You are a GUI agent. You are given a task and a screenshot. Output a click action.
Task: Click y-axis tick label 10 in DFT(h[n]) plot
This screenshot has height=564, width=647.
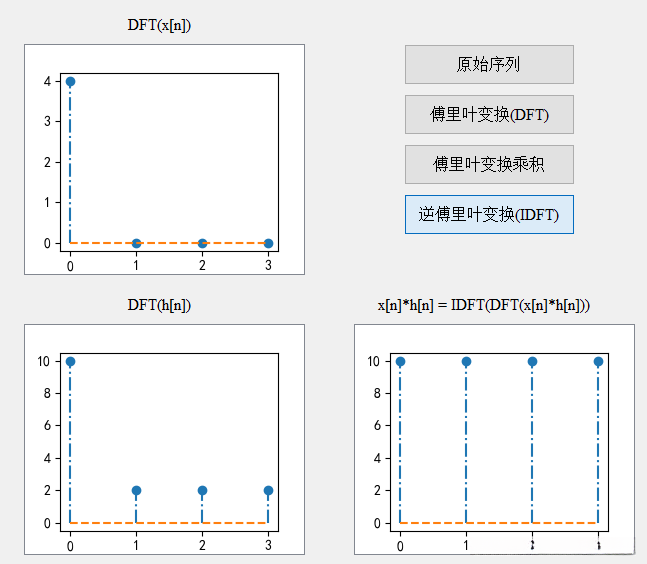43,361
